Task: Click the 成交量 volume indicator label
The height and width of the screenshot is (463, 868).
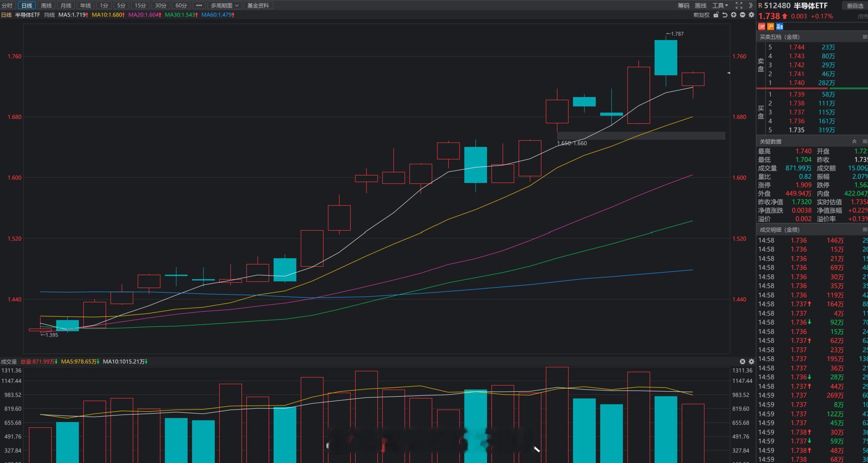Action: tap(9, 361)
